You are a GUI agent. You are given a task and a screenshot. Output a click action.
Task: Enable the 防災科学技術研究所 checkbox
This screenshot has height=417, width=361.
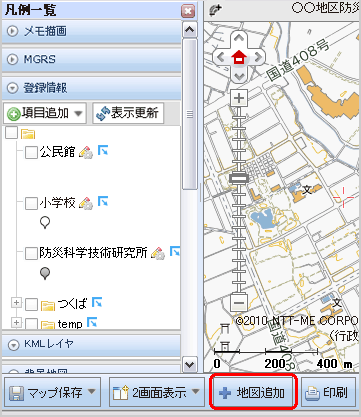[31, 253]
